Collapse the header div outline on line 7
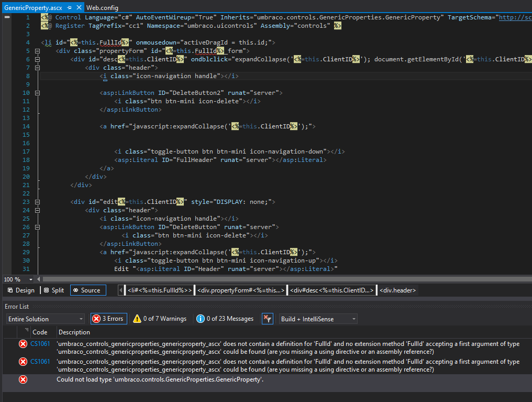Image resolution: width=532 pixels, height=402 pixels. pyautogui.click(x=37, y=68)
